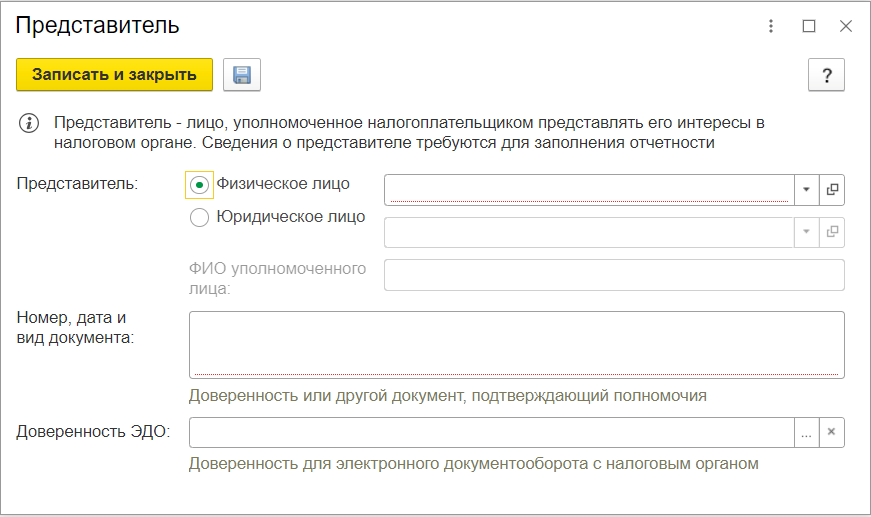The height and width of the screenshot is (517, 871).
Task: Select the Юридическое лицо radio option
Action: 200,218
